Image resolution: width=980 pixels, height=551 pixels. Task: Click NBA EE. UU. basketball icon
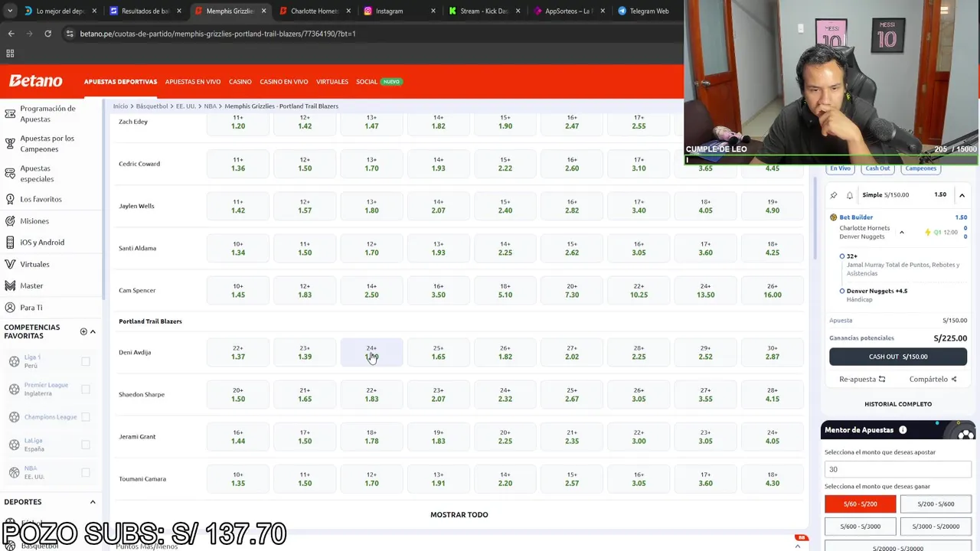[14, 472]
